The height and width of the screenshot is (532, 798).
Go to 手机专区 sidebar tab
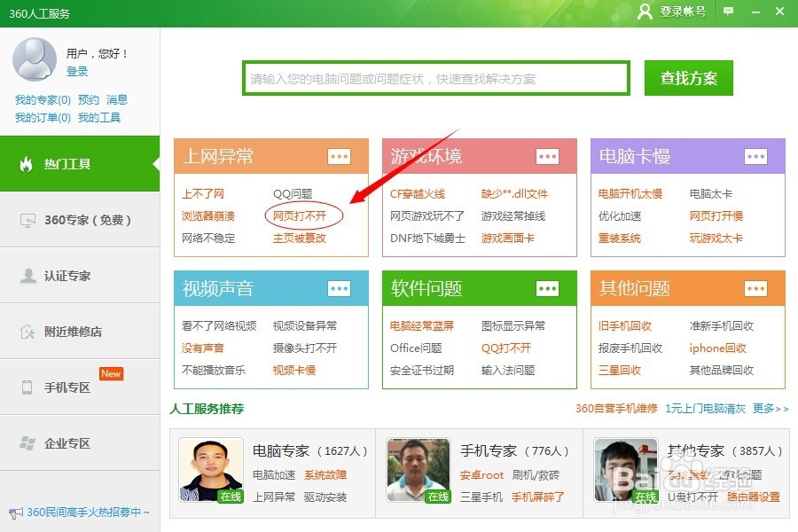click(x=80, y=387)
